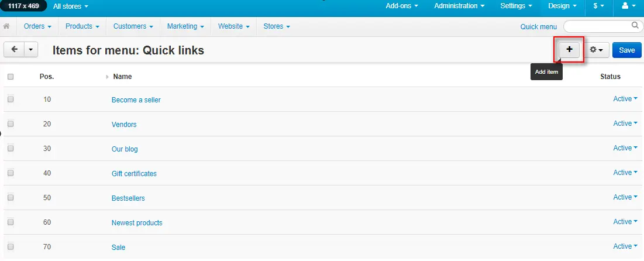Select the Gift certificates row checkbox

point(11,173)
